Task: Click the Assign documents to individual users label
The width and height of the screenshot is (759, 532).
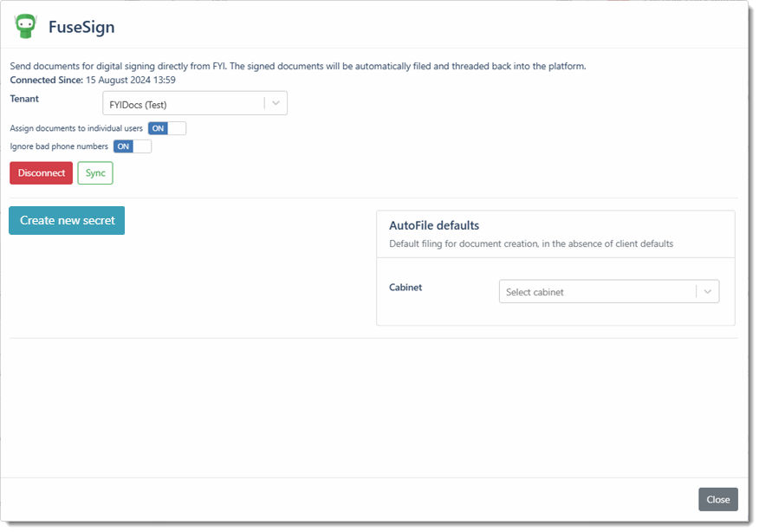Action: pos(76,128)
